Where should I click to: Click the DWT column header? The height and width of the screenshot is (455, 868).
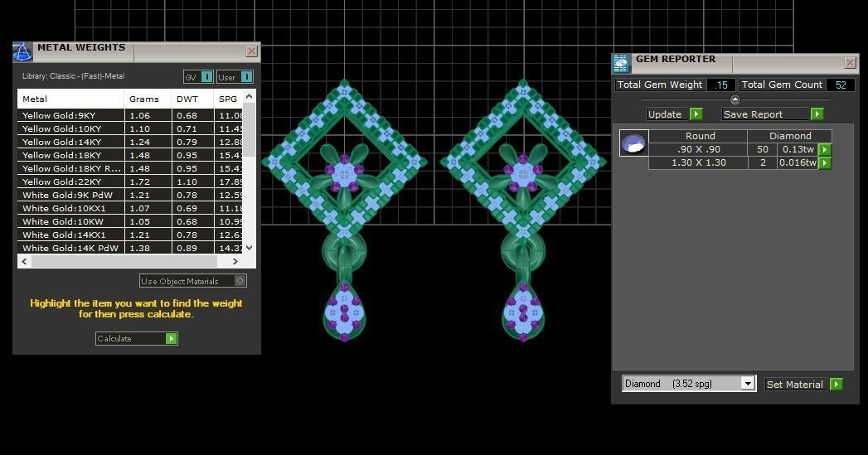[x=192, y=99]
